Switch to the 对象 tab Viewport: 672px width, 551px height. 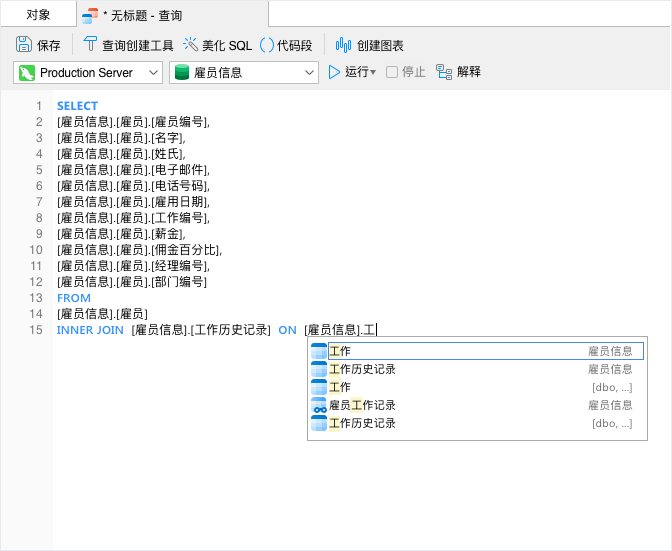point(38,15)
